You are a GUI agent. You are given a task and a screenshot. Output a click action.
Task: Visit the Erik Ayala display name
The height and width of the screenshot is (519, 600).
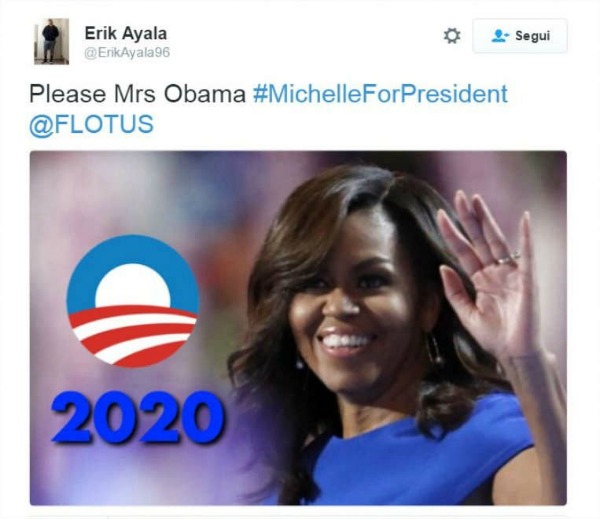[x=126, y=33]
